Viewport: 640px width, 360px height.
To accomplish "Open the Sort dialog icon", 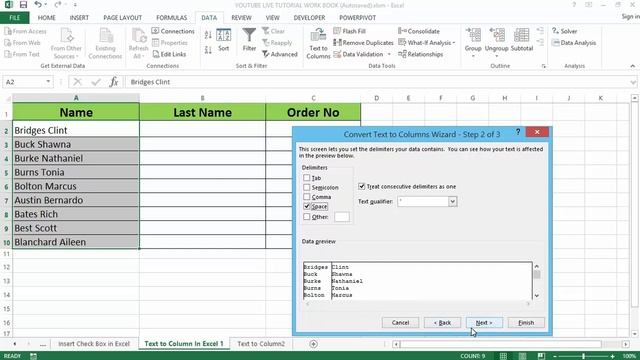I will (x=224, y=40).
